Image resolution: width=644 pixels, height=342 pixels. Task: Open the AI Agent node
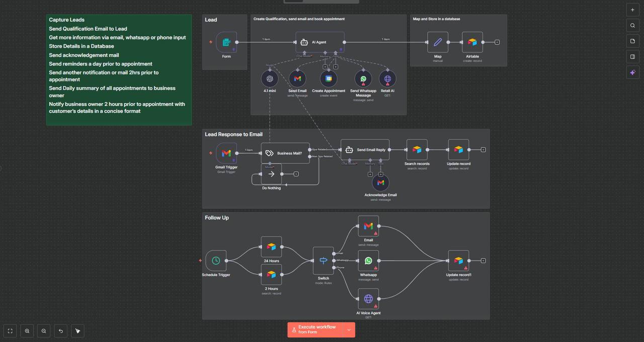click(320, 42)
